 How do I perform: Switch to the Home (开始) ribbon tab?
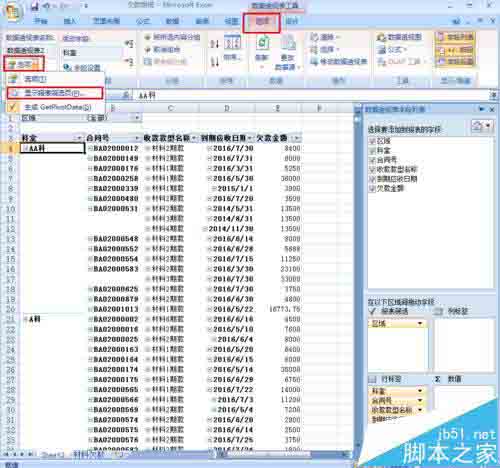point(41,21)
